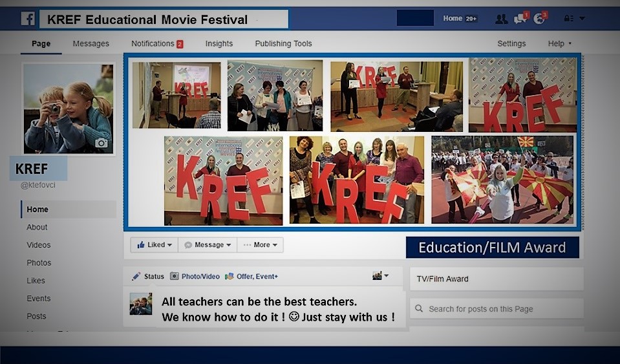This screenshot has height=364, width=620.
Task: Click the KREF page name
Action: (32, 169)
